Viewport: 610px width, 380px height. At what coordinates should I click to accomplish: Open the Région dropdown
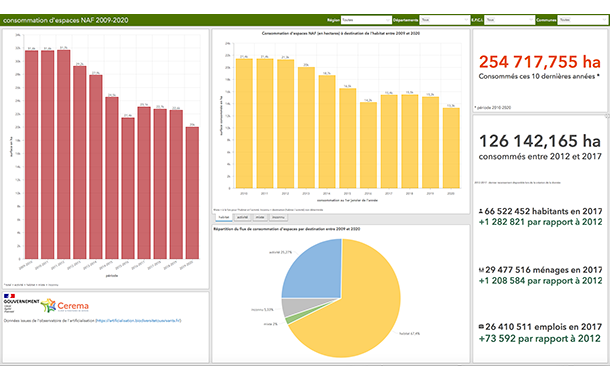coord(366,20)
